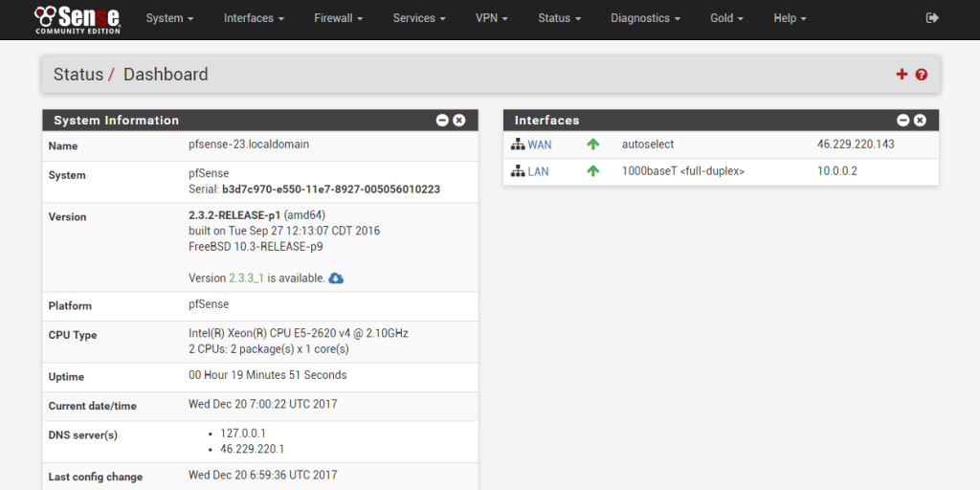Expand the Firewall menu
Screen dimensions: 980x490
click(x=338, y=19)
